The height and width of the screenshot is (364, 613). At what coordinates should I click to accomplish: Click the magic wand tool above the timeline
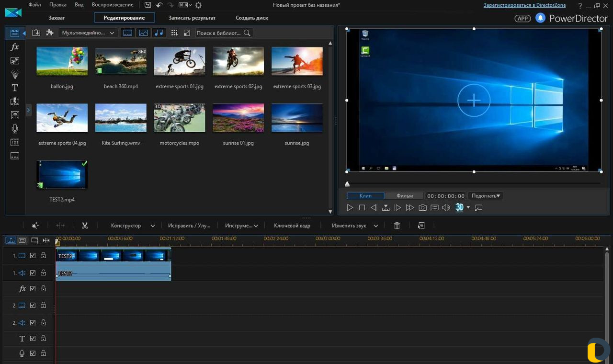pos(35,226)
